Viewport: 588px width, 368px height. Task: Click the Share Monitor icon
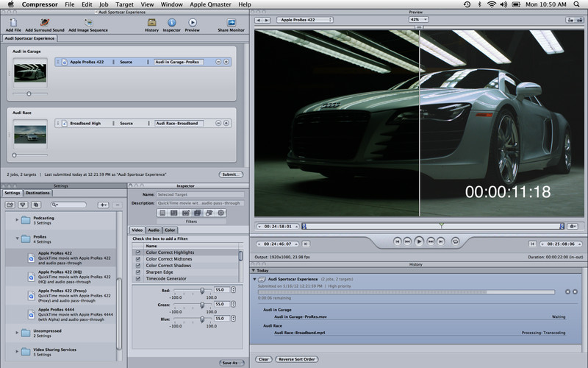(232, 23)
